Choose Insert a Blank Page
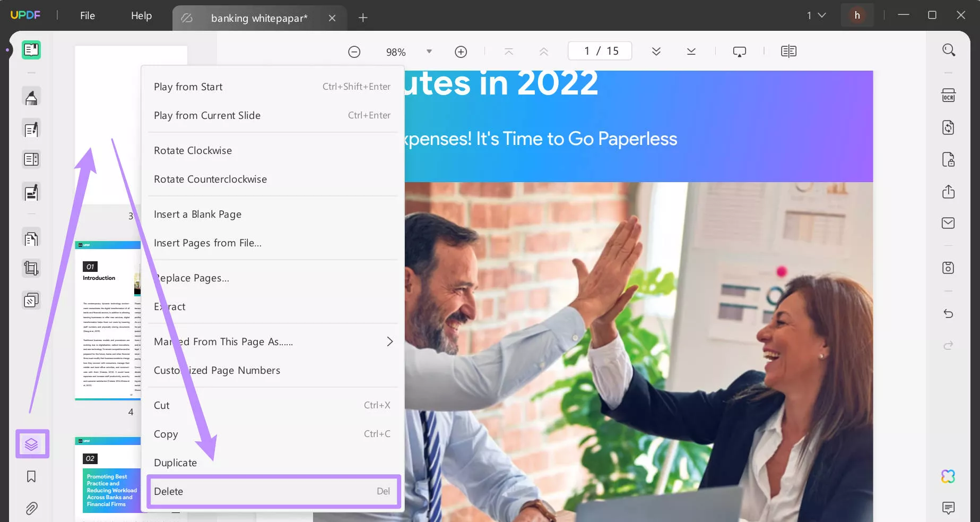The width and height of the screenshot is (980, 522). tap(273, 214)
